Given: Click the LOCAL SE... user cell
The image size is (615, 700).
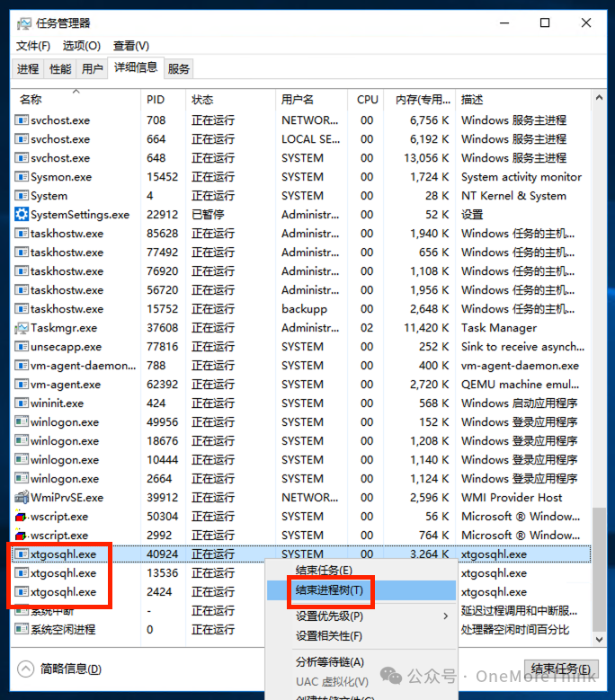Looking at the screenshot, I should pos(310,139).
